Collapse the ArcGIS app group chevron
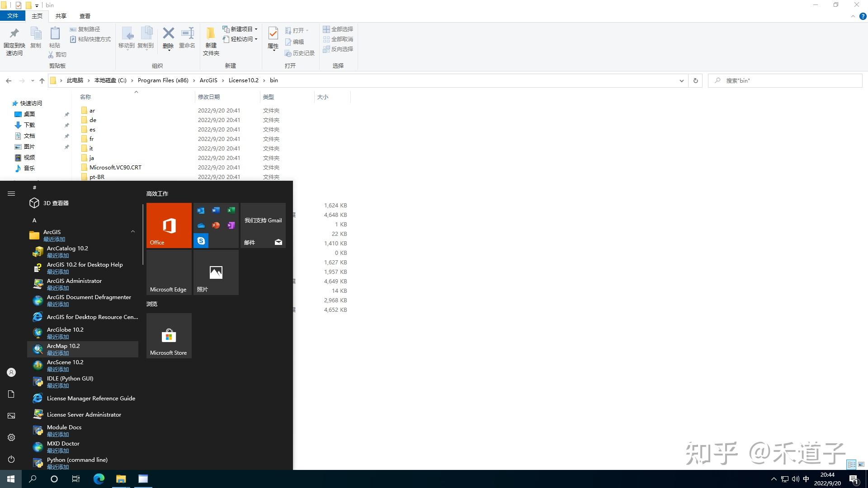Screen dimensions: 868x488 132,231
